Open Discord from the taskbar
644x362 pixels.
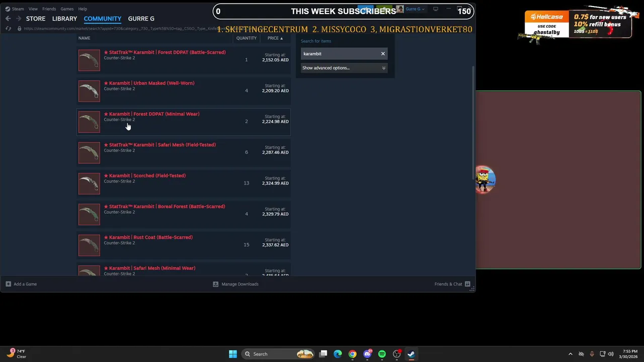367,354
